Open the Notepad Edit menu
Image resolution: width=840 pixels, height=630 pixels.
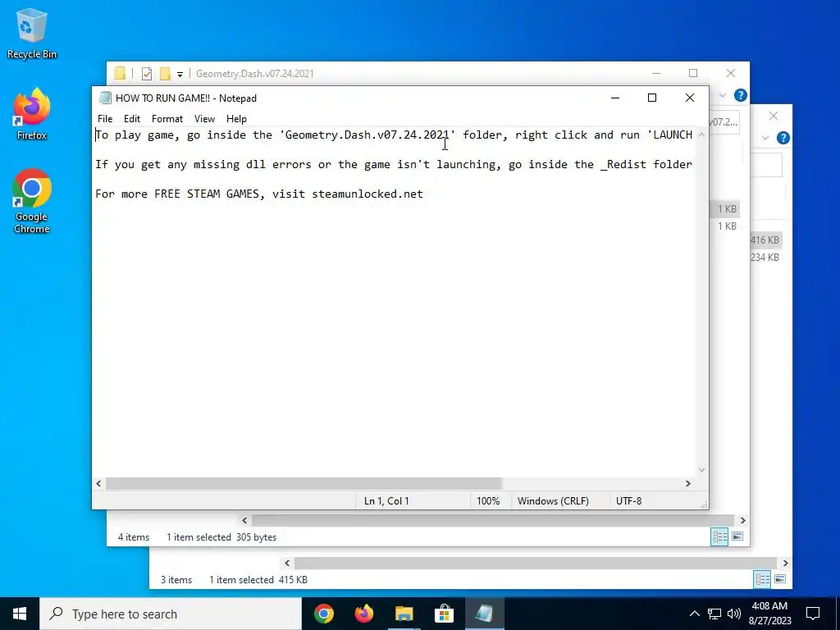[x=132, y=119]
